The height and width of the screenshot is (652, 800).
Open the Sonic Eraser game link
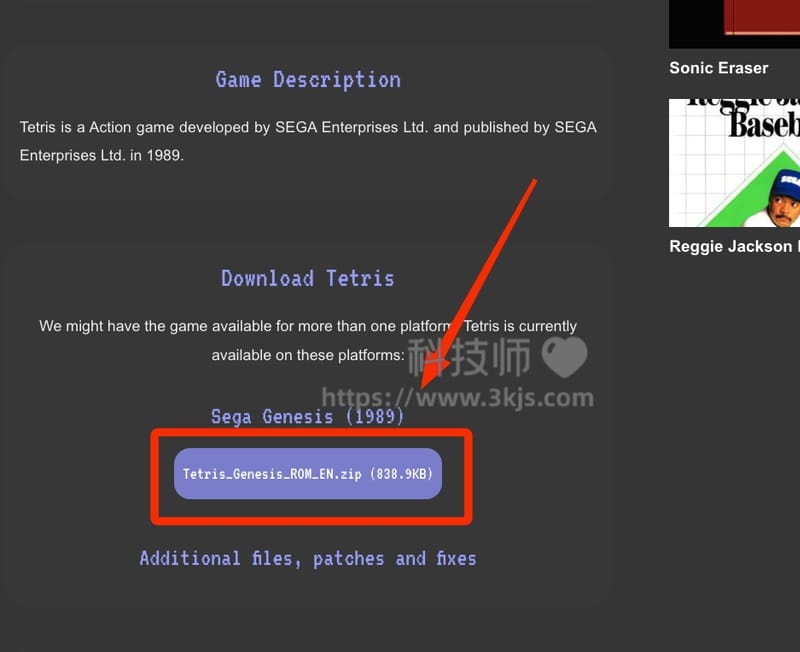(718, 68)
